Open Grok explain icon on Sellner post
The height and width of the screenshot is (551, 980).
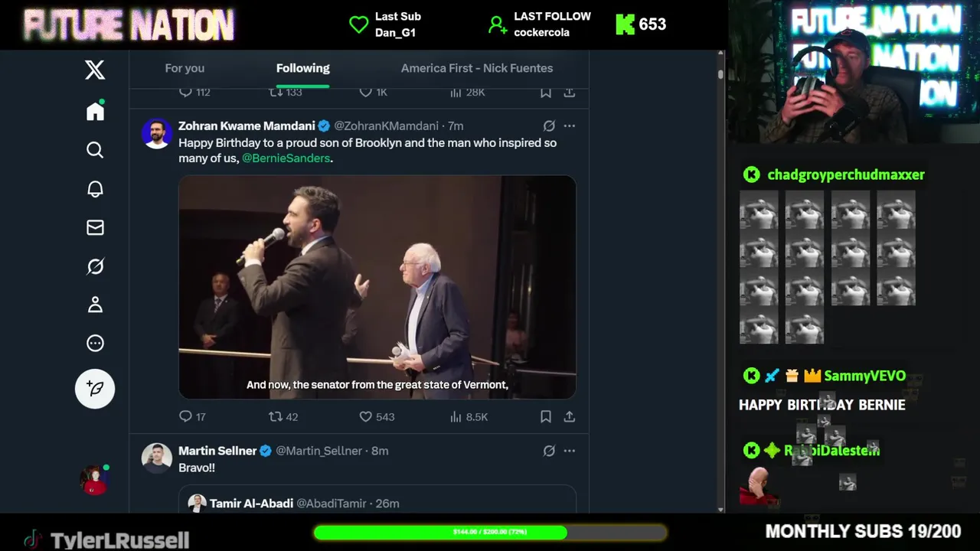pos(549,451)
